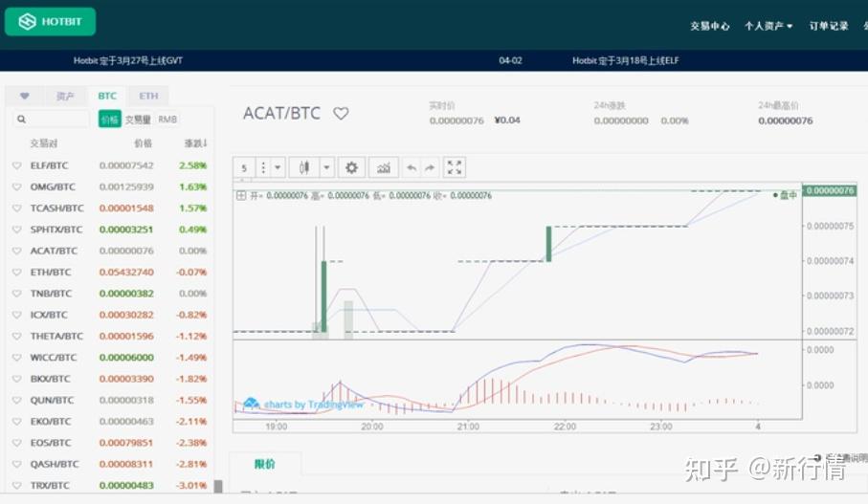Open the 个人资产 dropdown menu
This screenshot has width=868, height=504.
768,26
